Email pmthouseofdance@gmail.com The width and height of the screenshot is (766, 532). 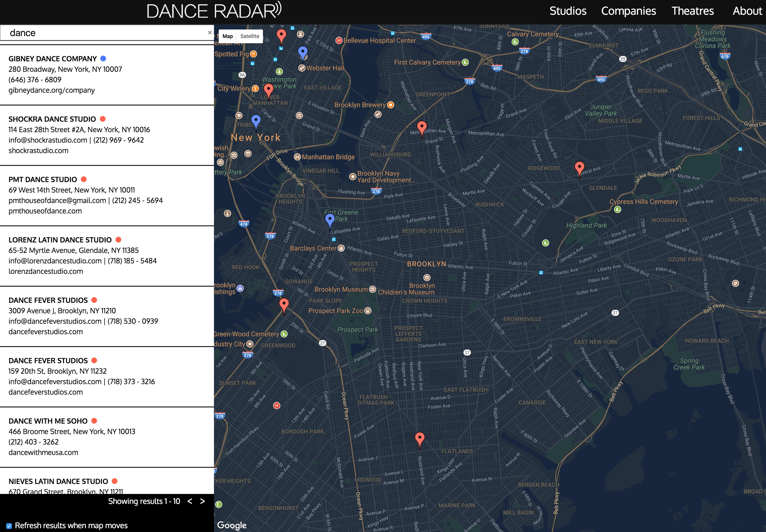(x=57, y=201)
